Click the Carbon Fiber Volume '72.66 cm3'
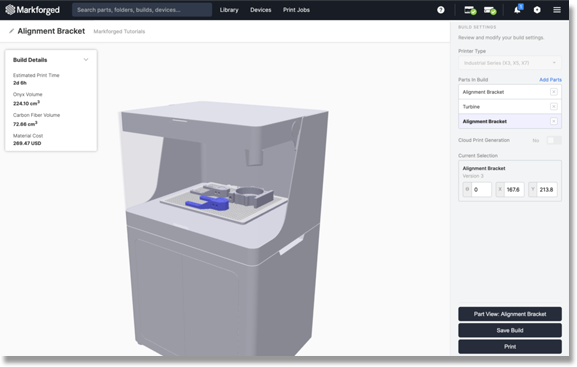Image resolution: width=577 pixels, height=367 pixels. click(25, 124)
